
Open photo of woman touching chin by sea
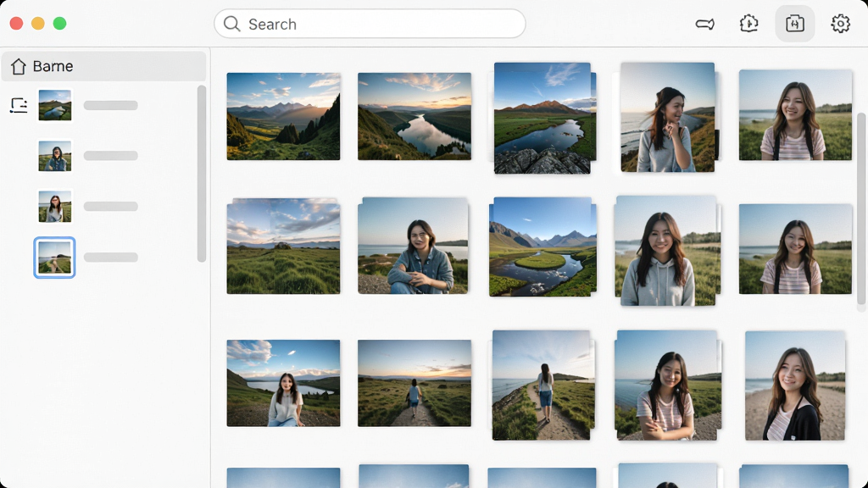[668, 117]
